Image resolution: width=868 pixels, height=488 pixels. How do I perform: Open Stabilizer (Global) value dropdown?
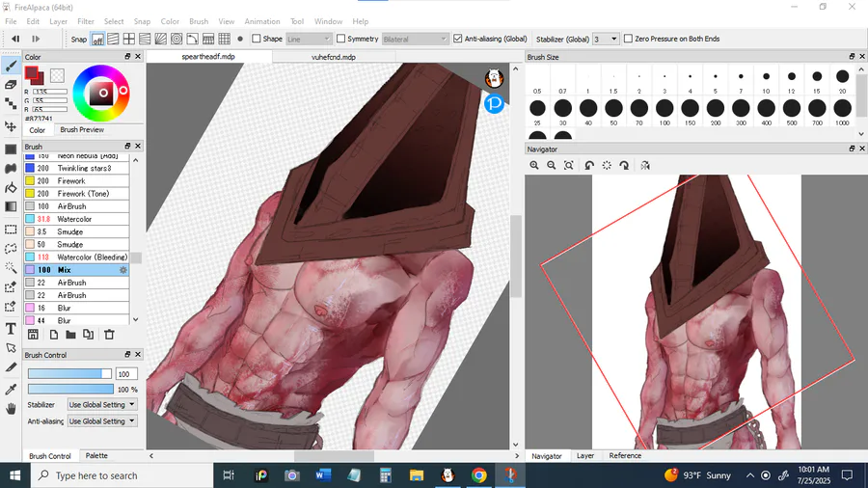tap(606, 40)
